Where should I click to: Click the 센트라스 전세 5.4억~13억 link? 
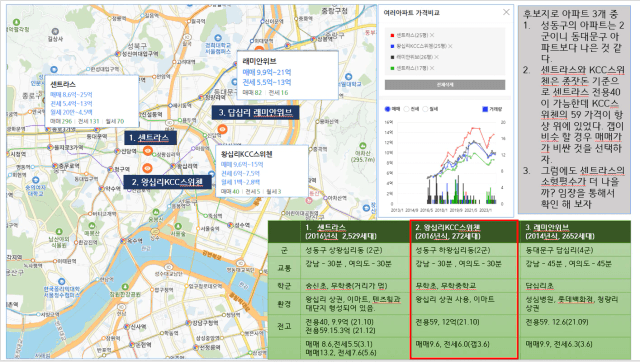pyautogui.click(x=71, y=104)
